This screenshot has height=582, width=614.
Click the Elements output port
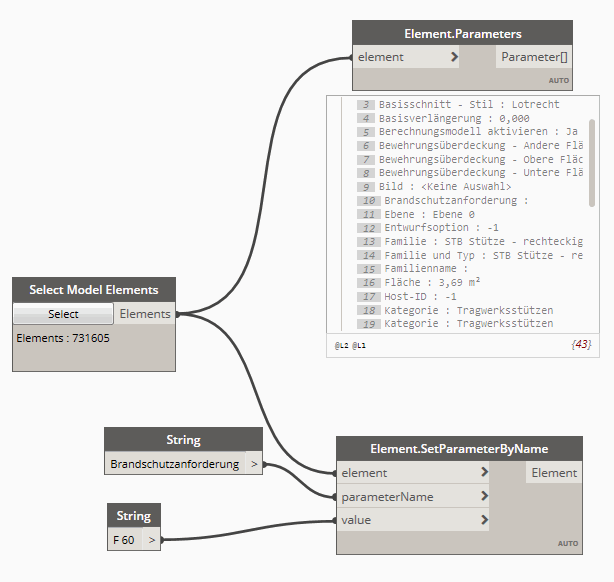click(145, 314)
